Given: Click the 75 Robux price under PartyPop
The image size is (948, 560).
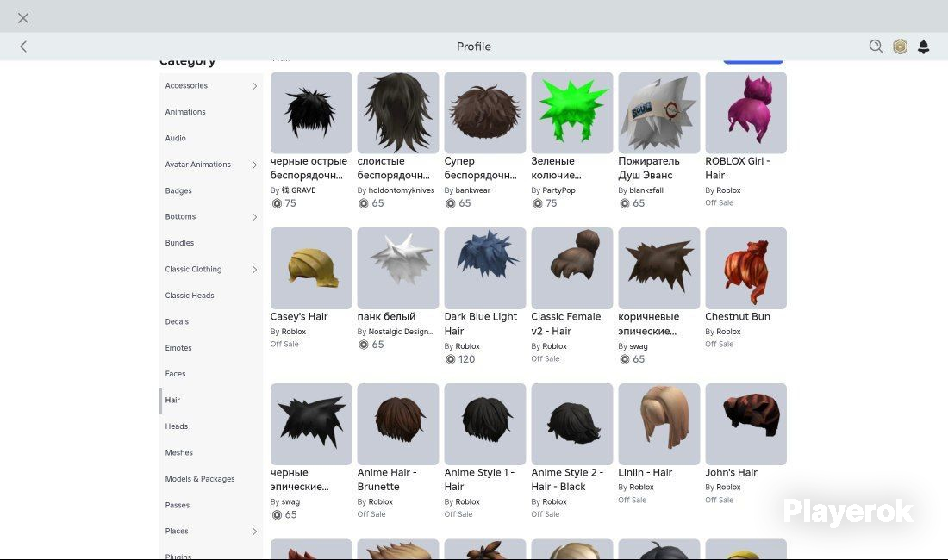Looking at the screenshot, I should coord(544,203).
